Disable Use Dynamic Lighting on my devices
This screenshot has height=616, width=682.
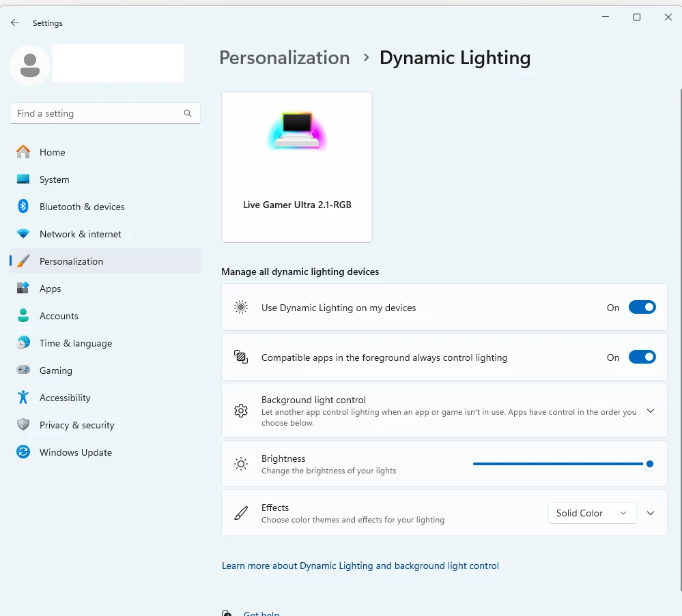click(x=642, y=308)
